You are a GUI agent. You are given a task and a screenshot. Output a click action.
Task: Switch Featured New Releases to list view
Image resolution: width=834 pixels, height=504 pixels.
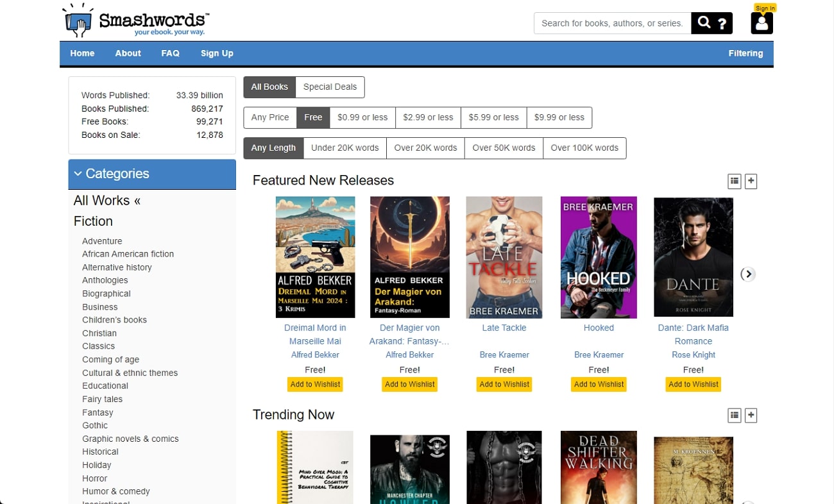735,181
